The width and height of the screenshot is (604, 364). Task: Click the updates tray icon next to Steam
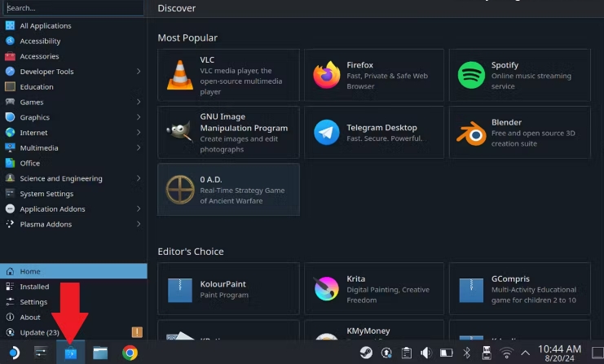point(386,353)
